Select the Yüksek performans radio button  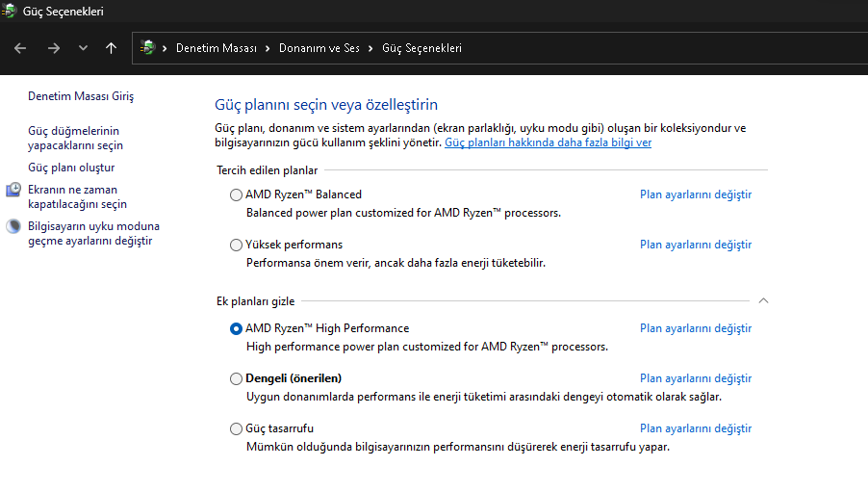click(236, 245)
